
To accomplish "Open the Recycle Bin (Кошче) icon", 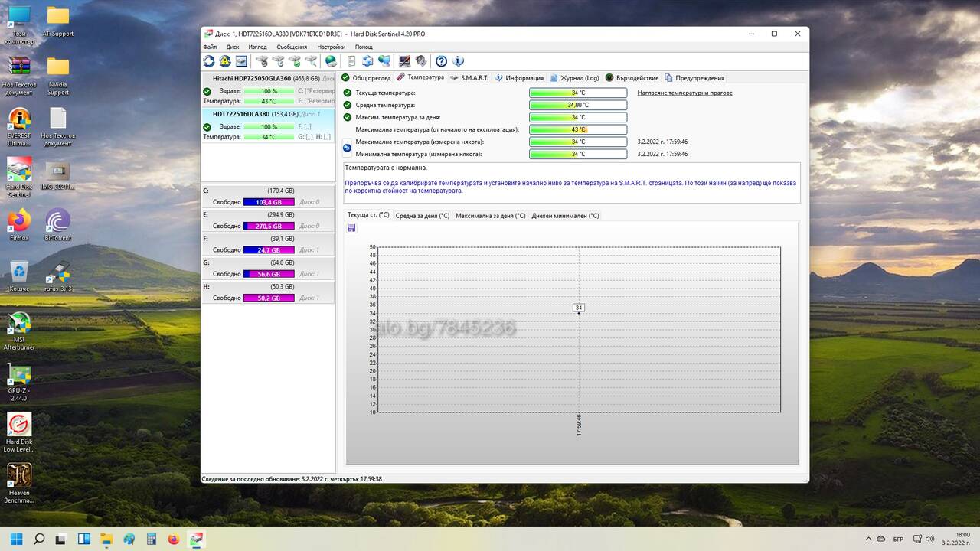I will click(x=19, y=275).
